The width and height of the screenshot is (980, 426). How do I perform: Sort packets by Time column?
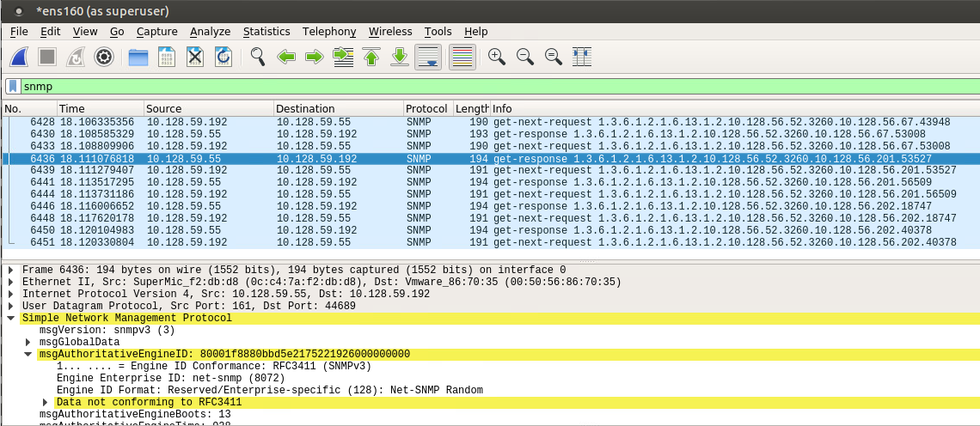(101, 109)
